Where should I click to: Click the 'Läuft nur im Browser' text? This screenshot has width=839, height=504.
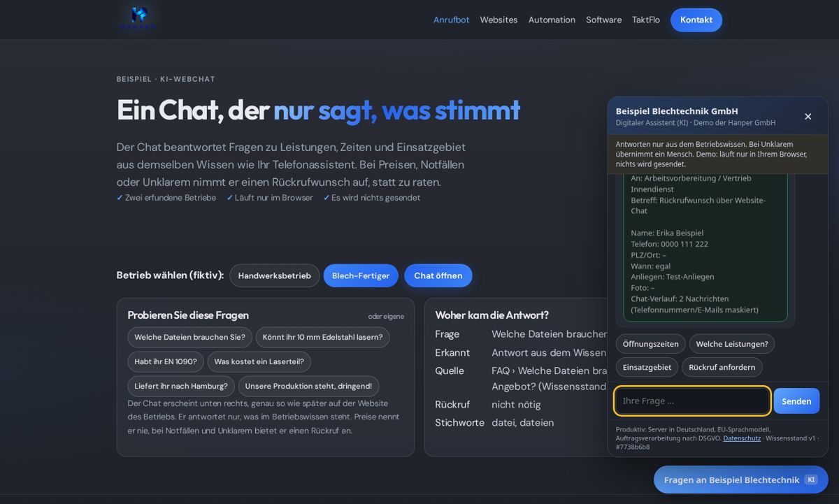(274, 198)
